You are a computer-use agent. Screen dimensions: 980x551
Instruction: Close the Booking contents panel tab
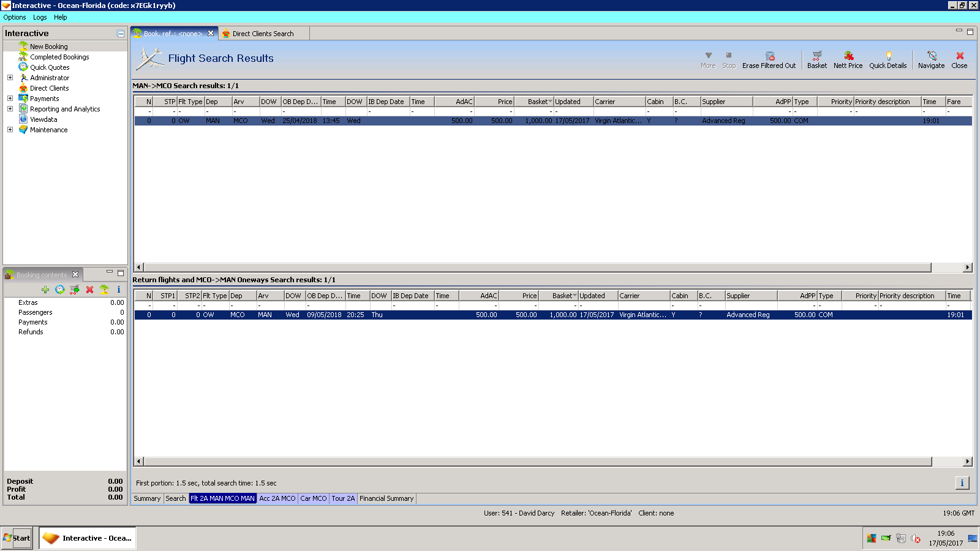(75, 274)
